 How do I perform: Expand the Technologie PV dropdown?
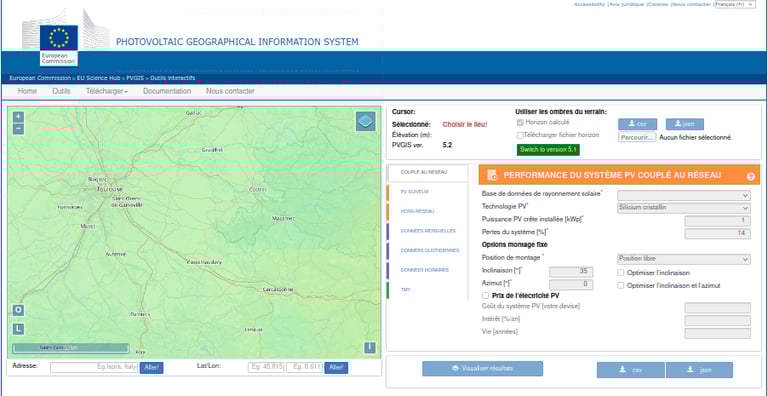pos(684,208)
